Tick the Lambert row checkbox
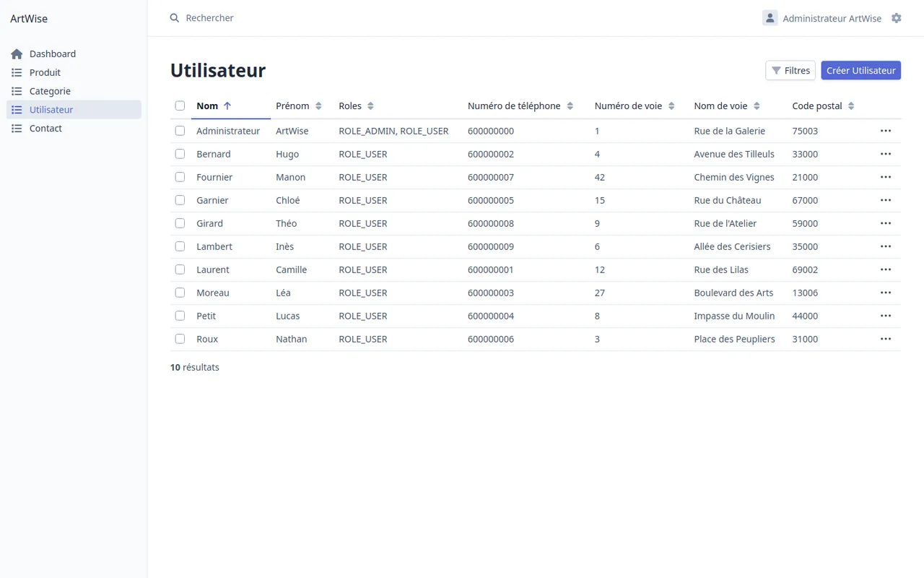This screenshot has height=578, width=924. pyautogui.click(x=180, y=247)
